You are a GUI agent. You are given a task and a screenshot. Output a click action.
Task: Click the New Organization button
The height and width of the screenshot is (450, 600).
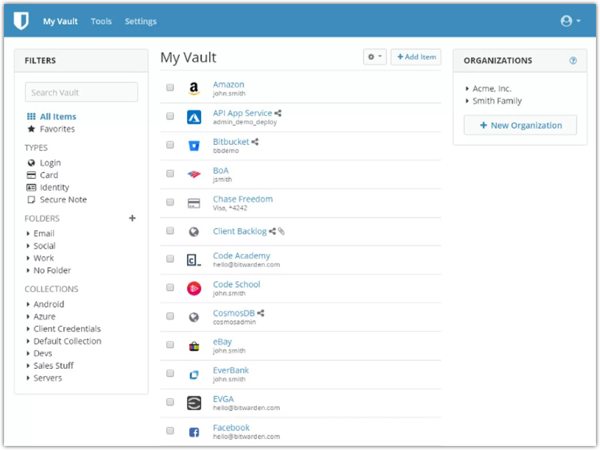click(x=520, y=125)
